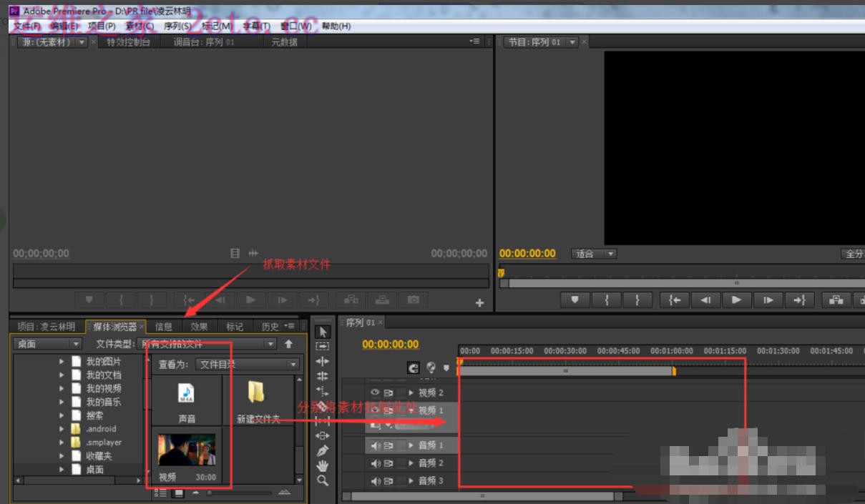The width and height of the screenshot is (865, 504).
Task: Expand the 我的图片 folder
Action: [x=62, y=362]
